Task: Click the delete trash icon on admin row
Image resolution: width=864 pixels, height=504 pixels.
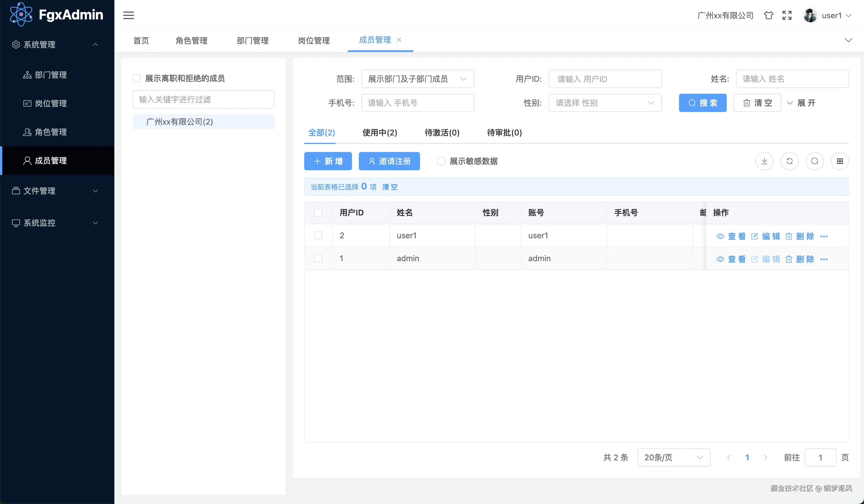Action: [789, 259]
